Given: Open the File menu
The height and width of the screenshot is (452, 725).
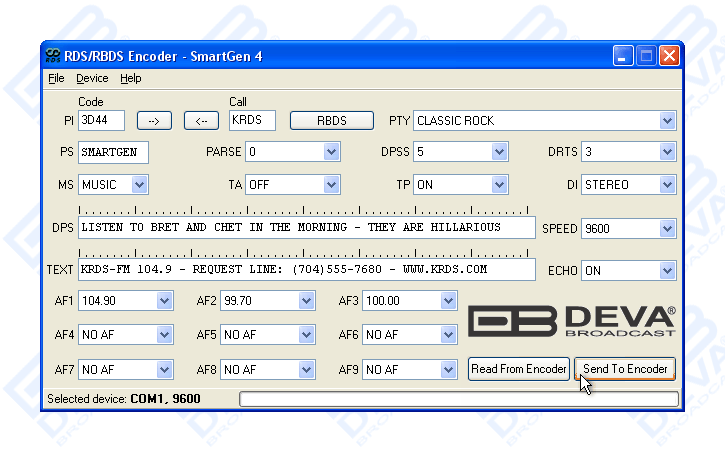Looking at the screenshot, I should 56,78.
